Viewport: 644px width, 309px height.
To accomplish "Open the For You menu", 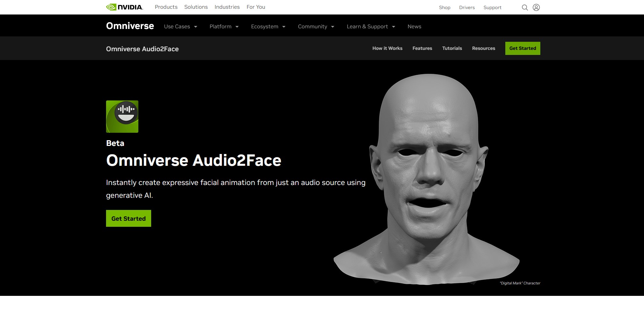I will (x=256, y=7).
